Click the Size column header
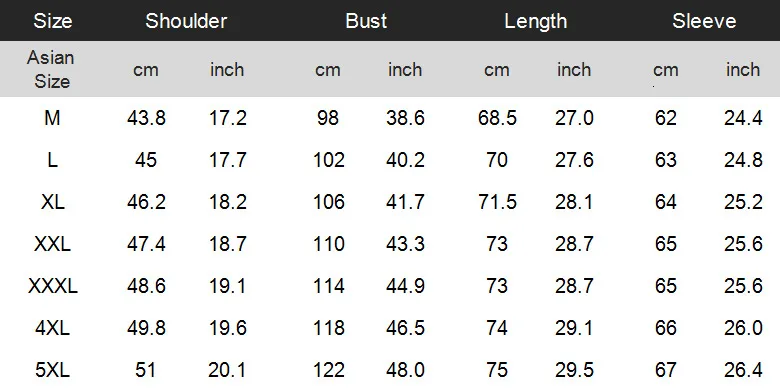Viewport: 780px width, 389px height. (53, 21)
